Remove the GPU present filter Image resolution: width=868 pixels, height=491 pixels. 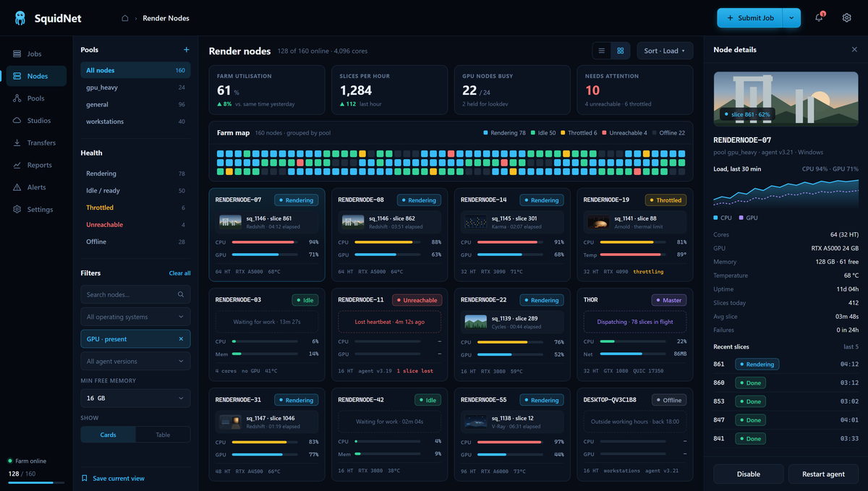coord(181,339)
